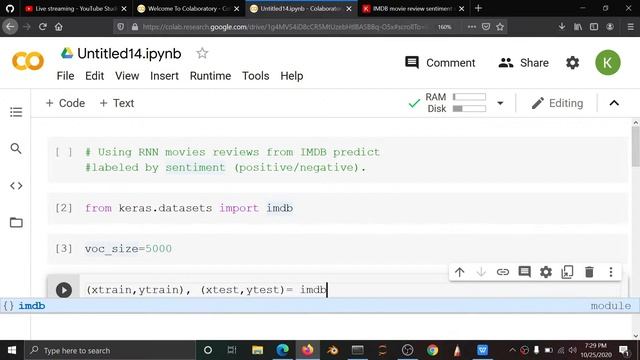
Task: Click the from keras.datasets import cell
Action: click(337, 208)
